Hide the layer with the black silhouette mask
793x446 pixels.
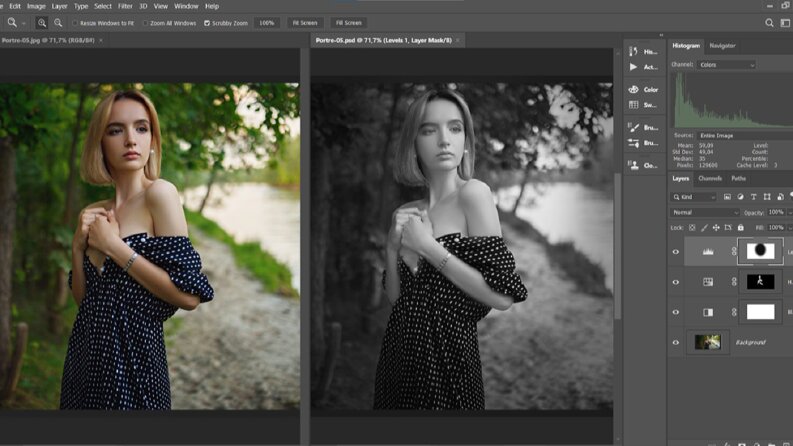pyautogui.click(x=676, y=282)
